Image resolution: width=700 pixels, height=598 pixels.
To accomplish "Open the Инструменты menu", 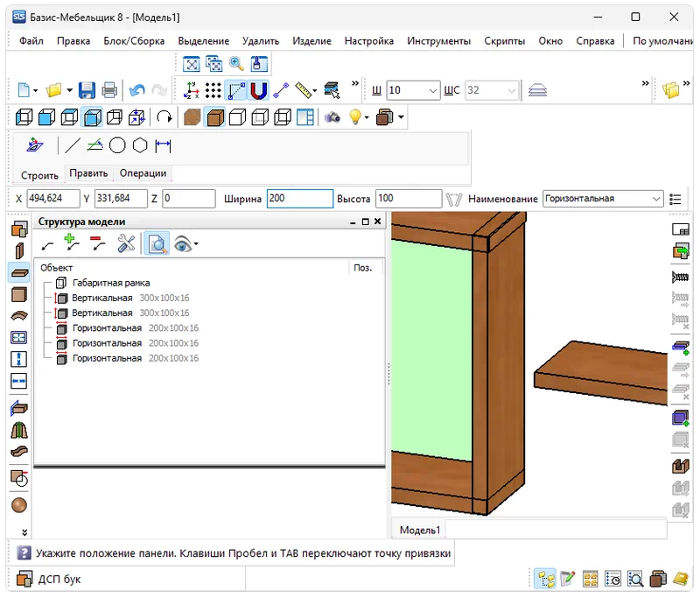I will tap(438, 41).
